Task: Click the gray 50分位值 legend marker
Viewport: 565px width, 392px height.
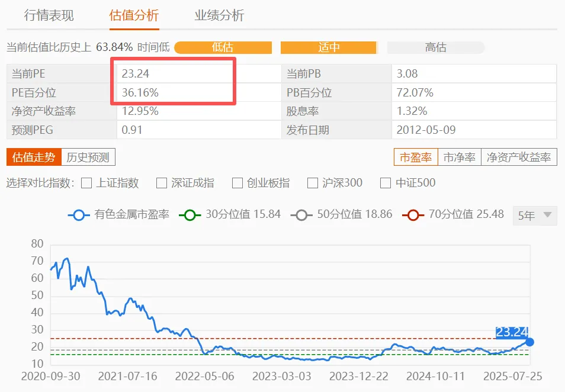Action: pos(301,215)
